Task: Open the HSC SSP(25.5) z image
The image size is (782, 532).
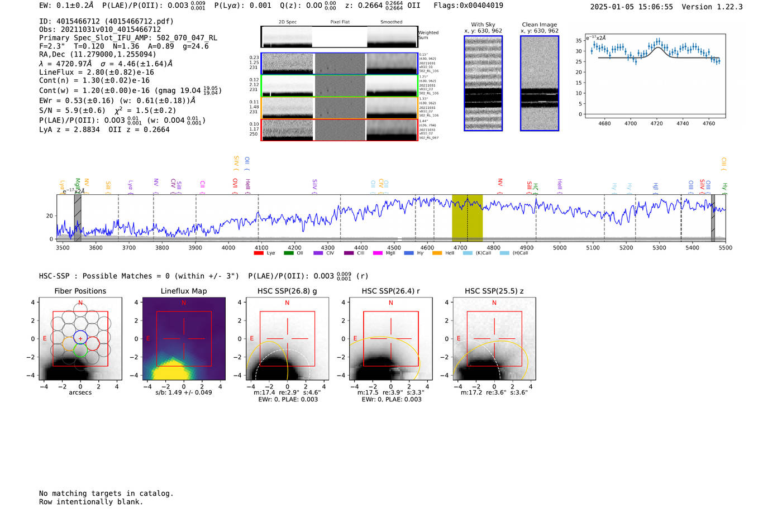Action: click(x=494, y=339)
